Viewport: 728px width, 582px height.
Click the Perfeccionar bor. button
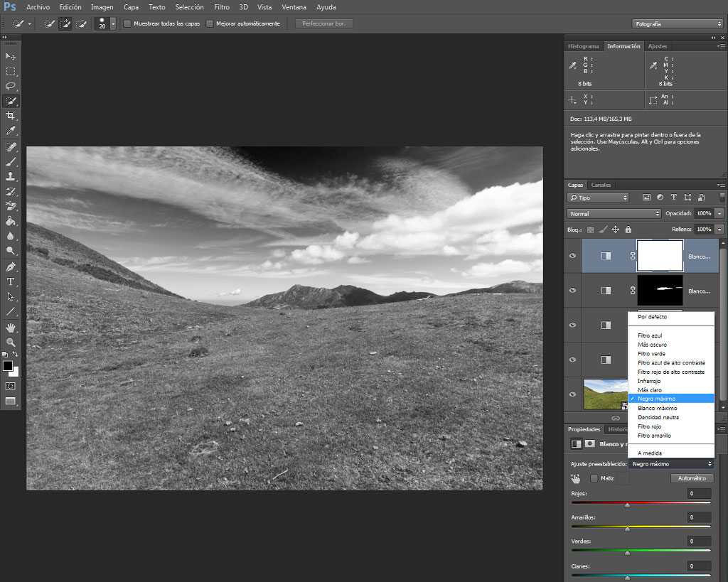pos(324,23)
